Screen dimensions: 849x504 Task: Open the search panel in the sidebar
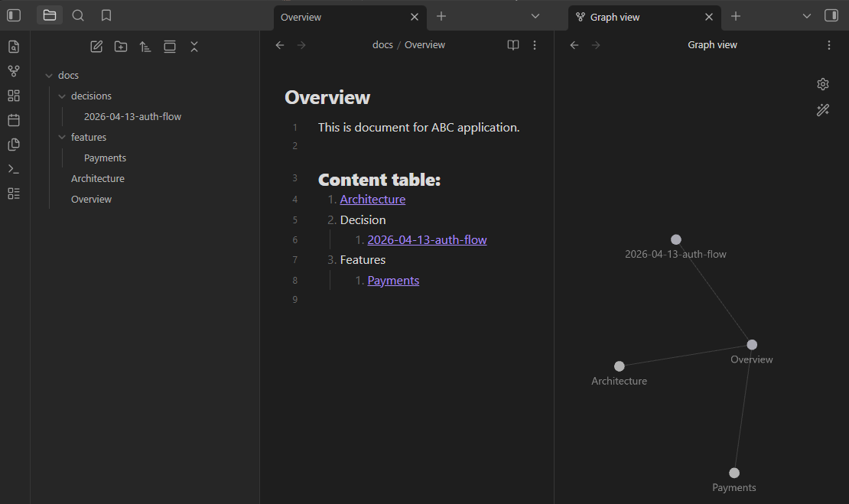(x=78, y=16)
